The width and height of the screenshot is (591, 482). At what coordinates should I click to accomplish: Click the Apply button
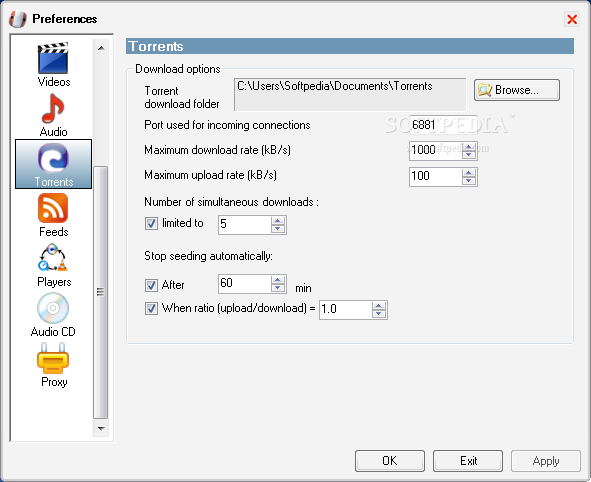click(x=546, y=461)
